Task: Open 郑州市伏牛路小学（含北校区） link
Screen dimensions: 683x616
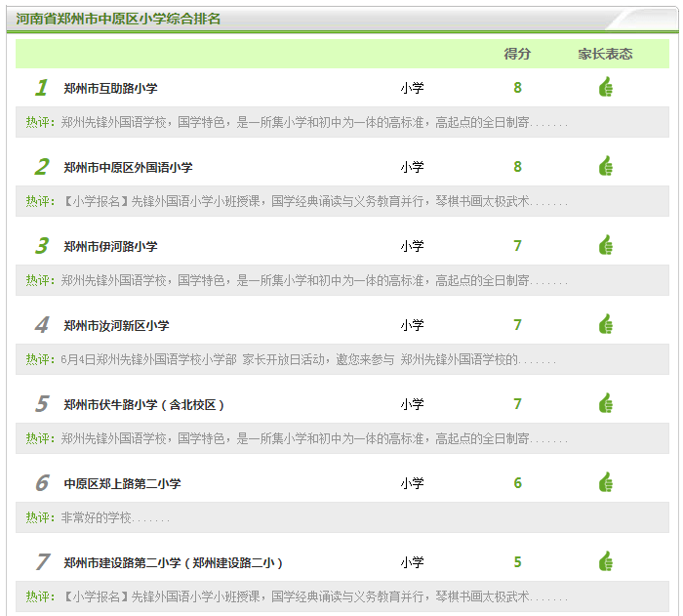Action: pos(143,405)
